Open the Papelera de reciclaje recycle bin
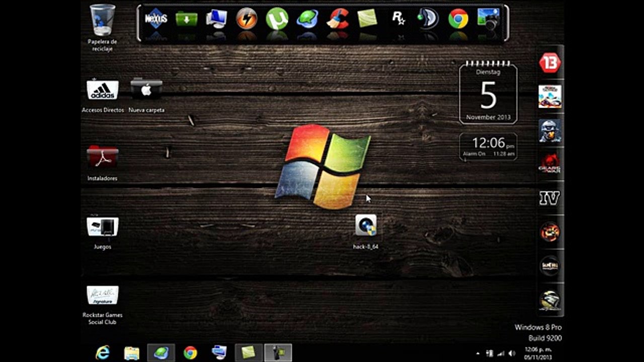This screenshot has width=644, height=362. (103, 28)
